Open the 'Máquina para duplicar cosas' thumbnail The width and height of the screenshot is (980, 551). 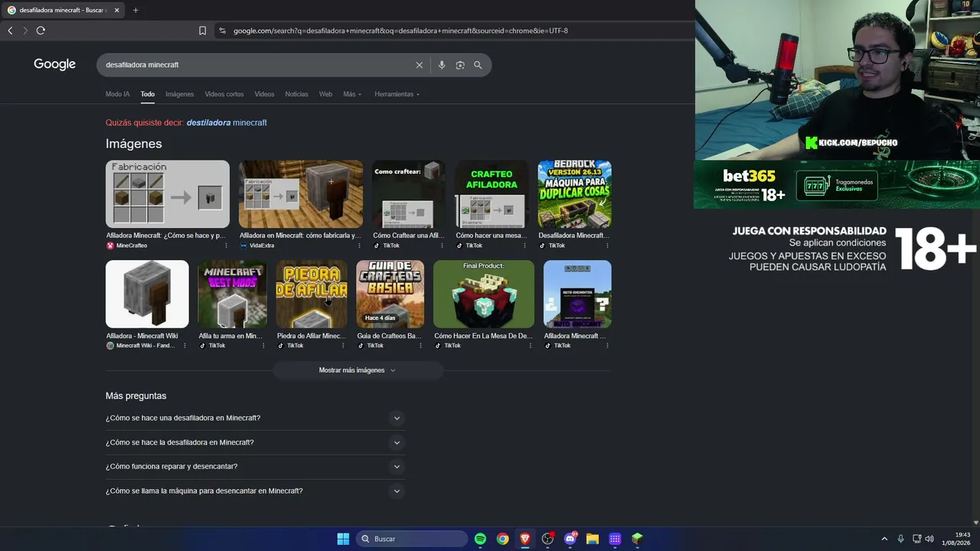(574, 194)
